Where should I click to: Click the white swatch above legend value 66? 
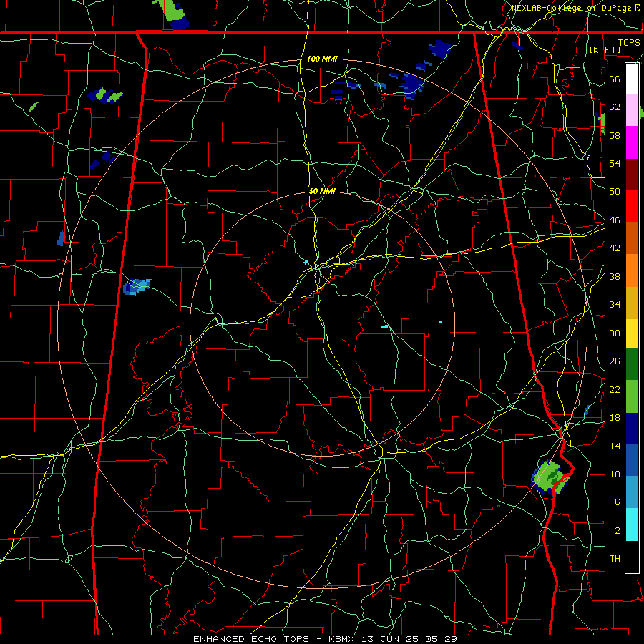(x=632, y=79)
